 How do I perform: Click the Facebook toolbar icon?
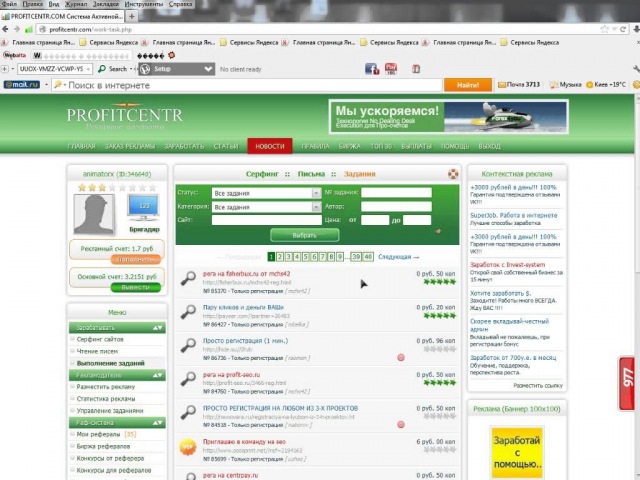[x=372, y=69]
